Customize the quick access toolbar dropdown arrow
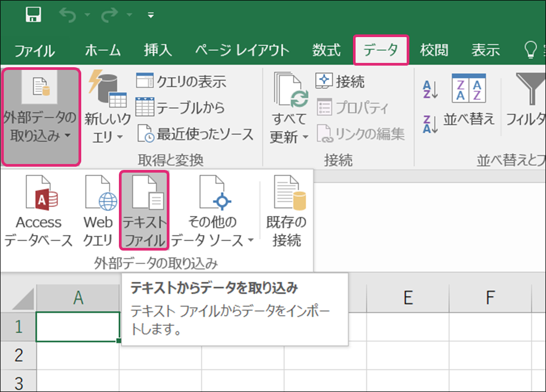 [151, 15]
